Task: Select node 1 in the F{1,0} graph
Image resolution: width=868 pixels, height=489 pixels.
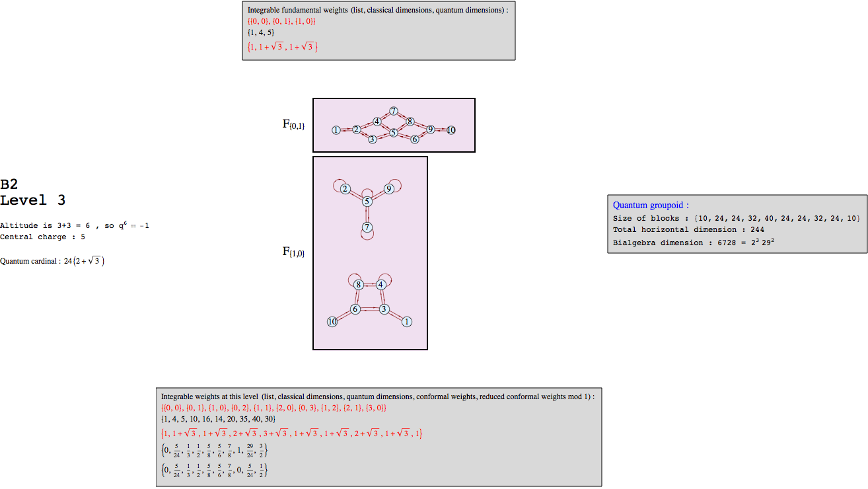Action: click(407, 322)
